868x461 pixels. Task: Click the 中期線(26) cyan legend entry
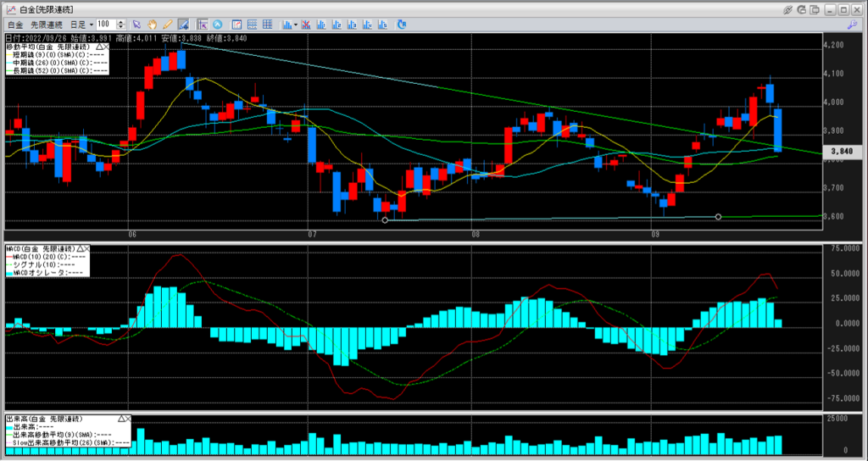(57, 63)
